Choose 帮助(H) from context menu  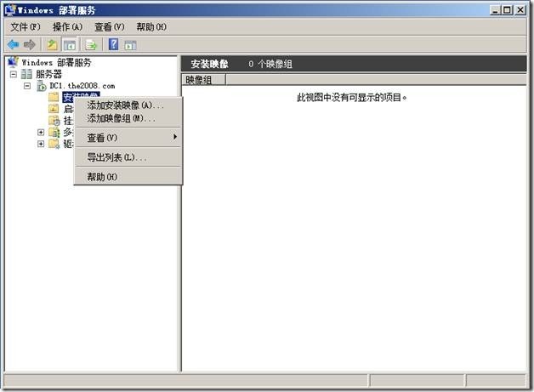point(128,177)
